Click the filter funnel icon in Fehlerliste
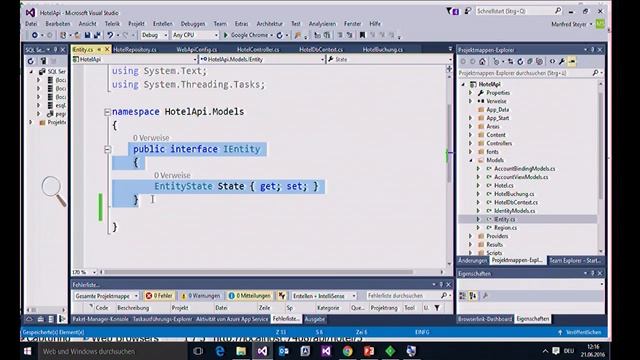The width and height of the screenshot is (640, 360). click(437, 308)
